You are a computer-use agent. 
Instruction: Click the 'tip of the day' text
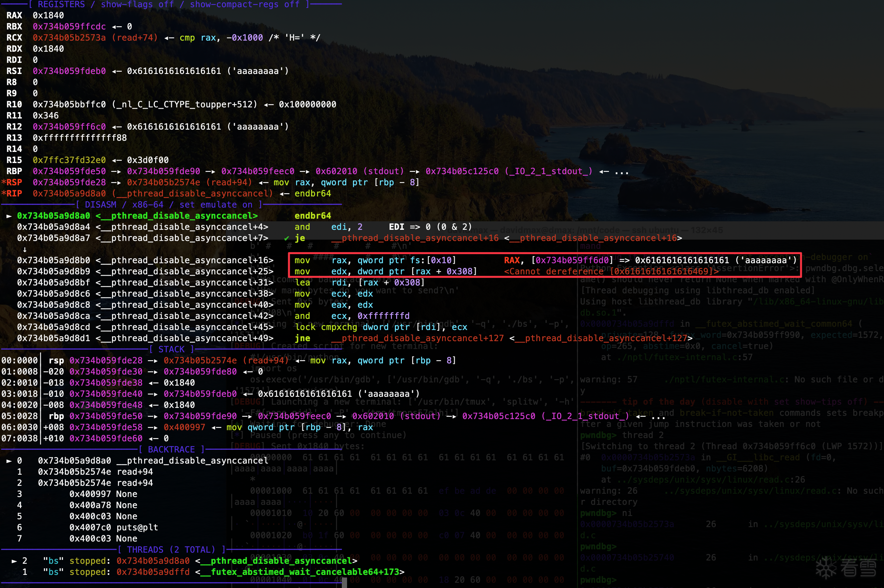point(659,402)
